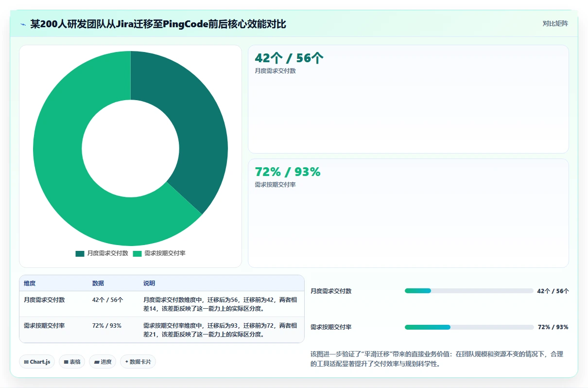Click the lightning icon beside the title
This screenshot has height=388, width=588.
(x=23, y=24)
